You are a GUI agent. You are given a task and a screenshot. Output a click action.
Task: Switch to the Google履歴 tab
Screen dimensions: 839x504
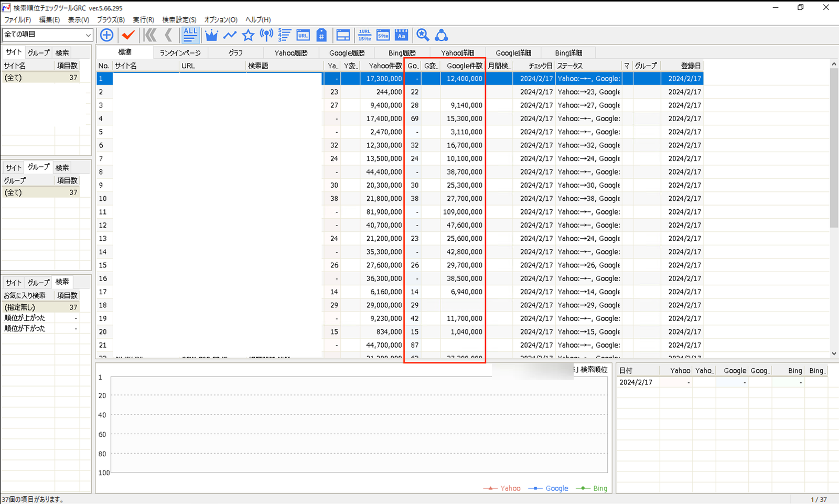coord(347,53)
